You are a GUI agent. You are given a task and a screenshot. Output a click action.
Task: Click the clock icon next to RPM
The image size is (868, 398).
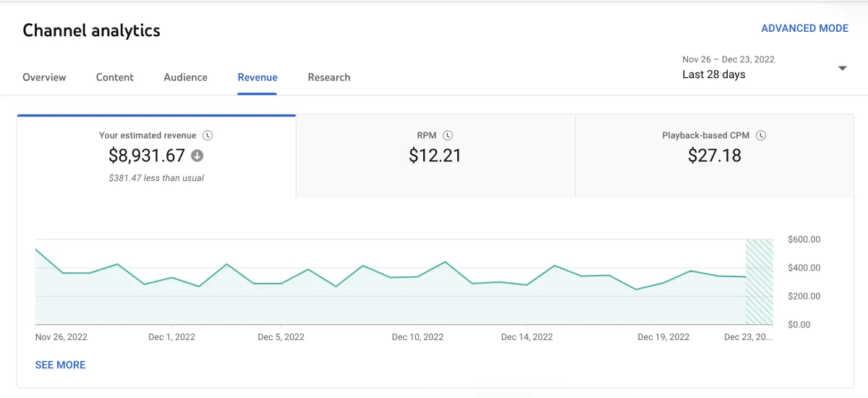click(448, 135)
